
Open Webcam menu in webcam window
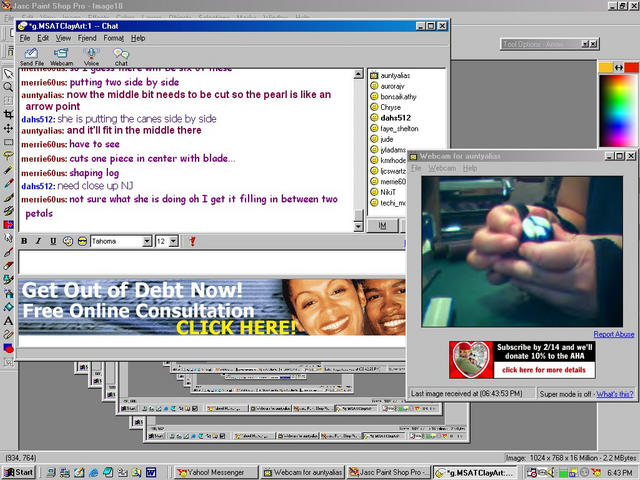pyautogui.click(x=442, y=168)
